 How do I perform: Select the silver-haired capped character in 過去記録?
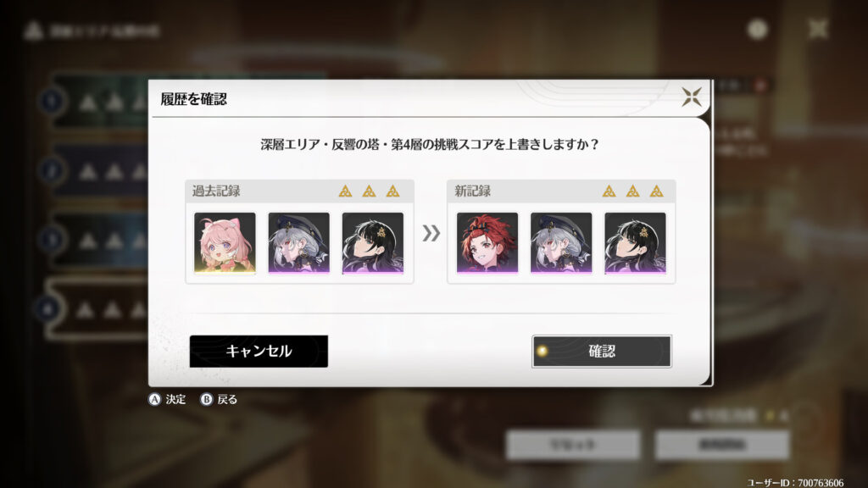299,243
